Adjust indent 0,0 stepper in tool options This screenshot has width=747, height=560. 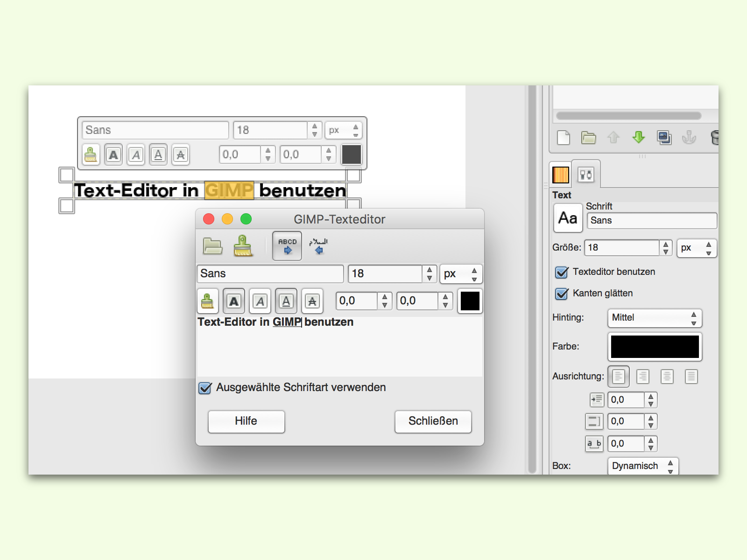pos(651,400)
